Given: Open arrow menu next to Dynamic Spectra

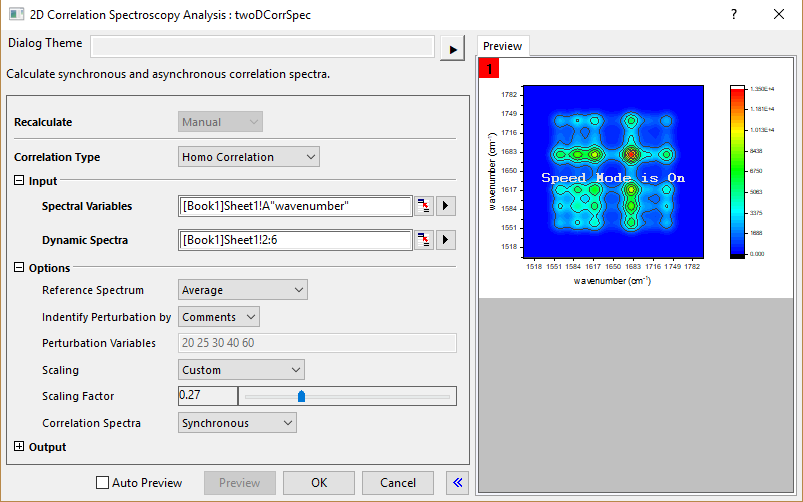Looking at the screenshot, I should tap(446, 240).
